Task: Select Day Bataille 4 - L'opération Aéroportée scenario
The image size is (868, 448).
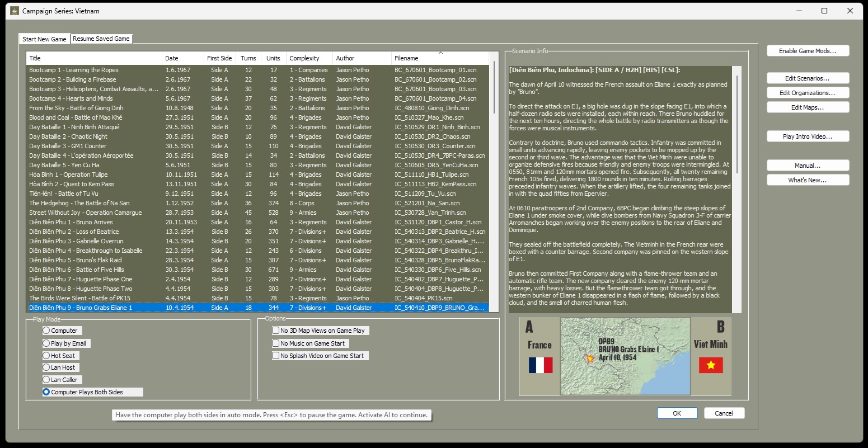Action: [257, 156]
